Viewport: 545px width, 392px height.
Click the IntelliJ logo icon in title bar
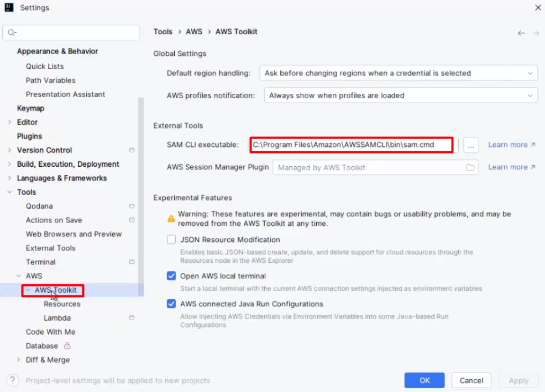tap(9, 7)
